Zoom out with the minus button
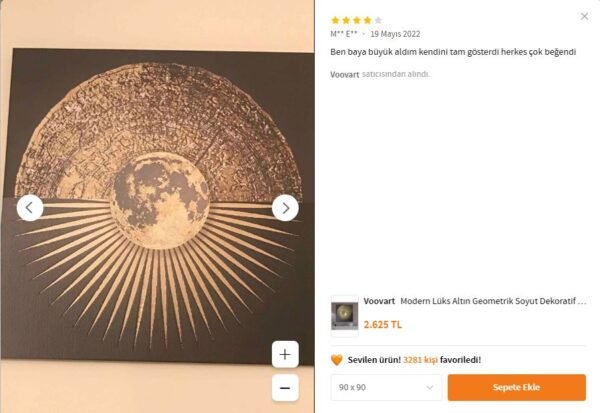This screenshot has height=413, width=600. (285, 386)
